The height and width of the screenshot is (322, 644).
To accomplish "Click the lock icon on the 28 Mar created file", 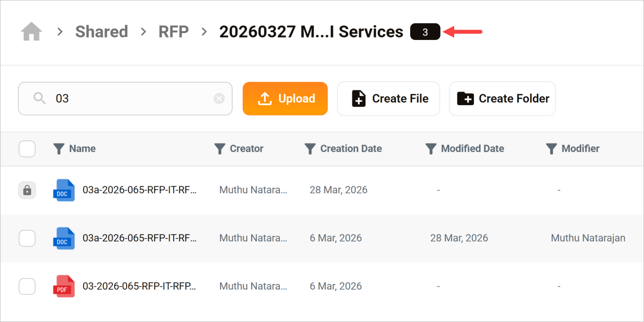I will click(27, 190).
